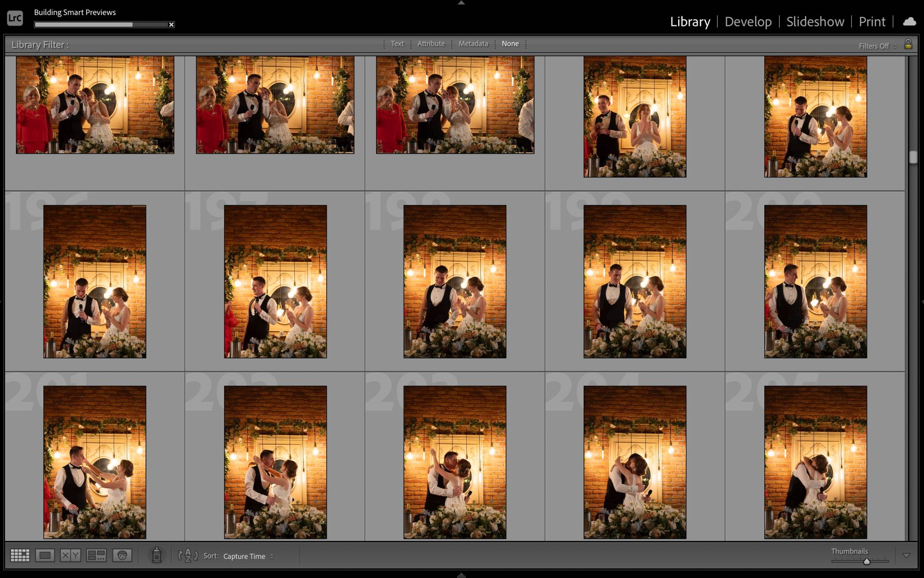Viewport: 924px width, 578px height.
Task: Expand toolbar content options triangle
Action: (906, 556)
